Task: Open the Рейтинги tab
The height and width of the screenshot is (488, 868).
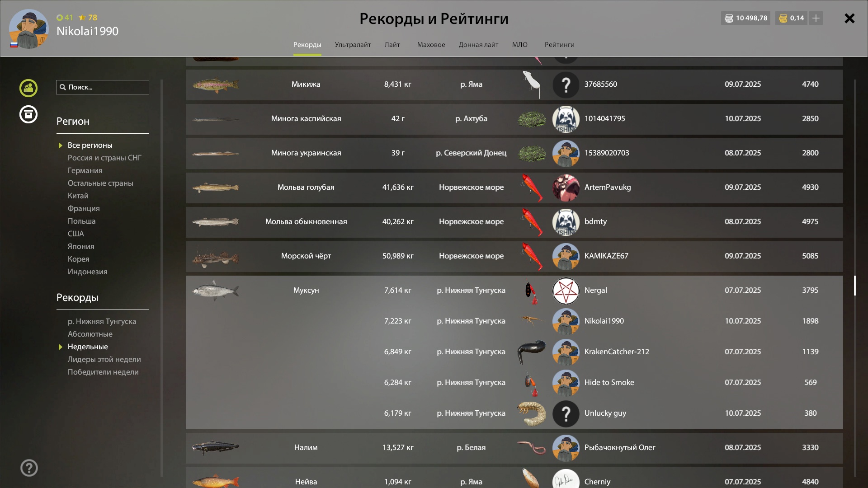Action: (x=559, y=45)
